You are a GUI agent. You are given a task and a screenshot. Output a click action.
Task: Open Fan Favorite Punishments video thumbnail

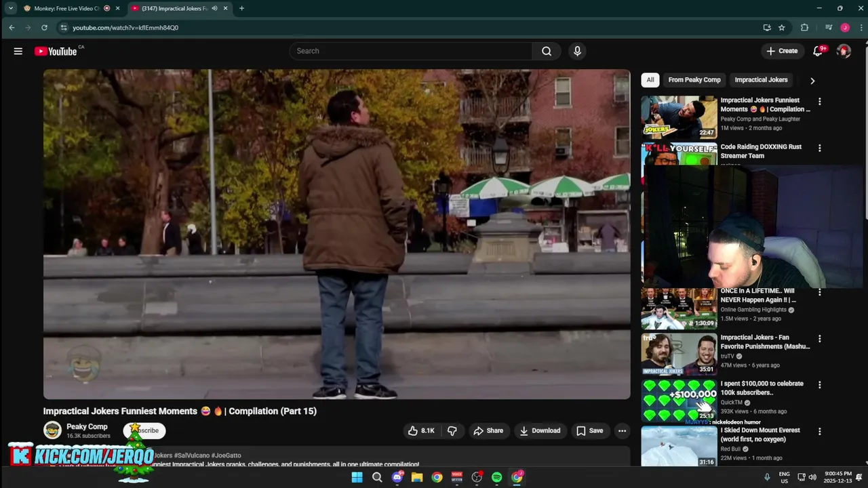coord(679,354)
